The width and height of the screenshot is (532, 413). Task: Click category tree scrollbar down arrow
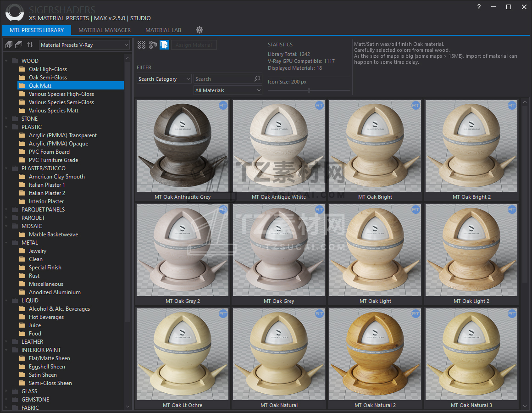tap(127, 406)
